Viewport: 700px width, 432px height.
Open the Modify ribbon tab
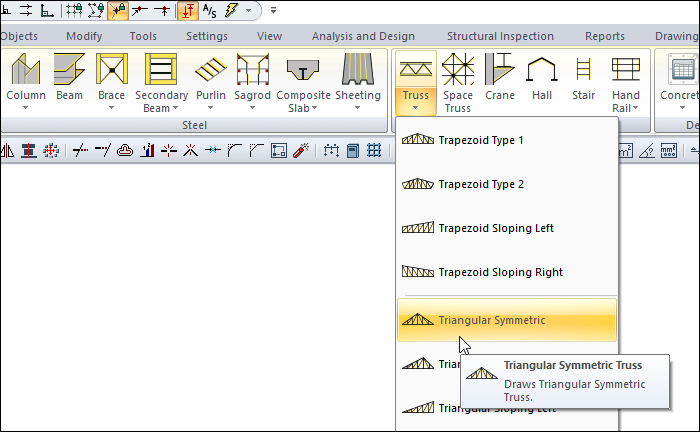tap(84, 36)
